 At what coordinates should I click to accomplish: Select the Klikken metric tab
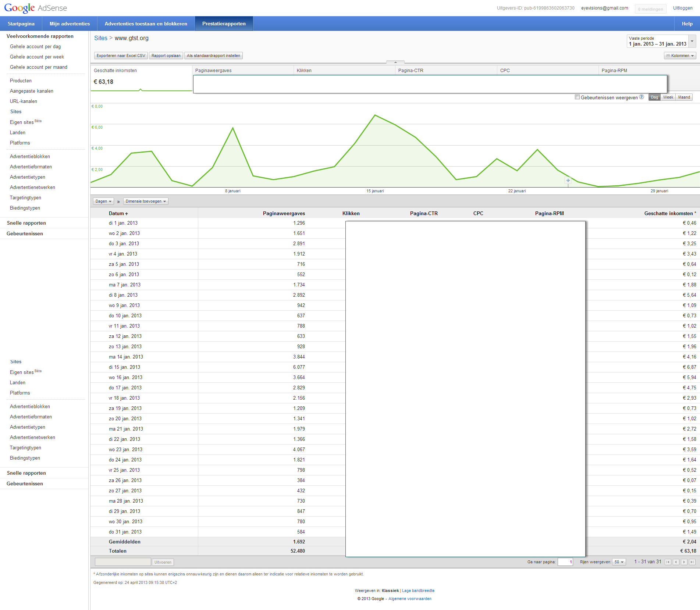(x=344, y=70)
